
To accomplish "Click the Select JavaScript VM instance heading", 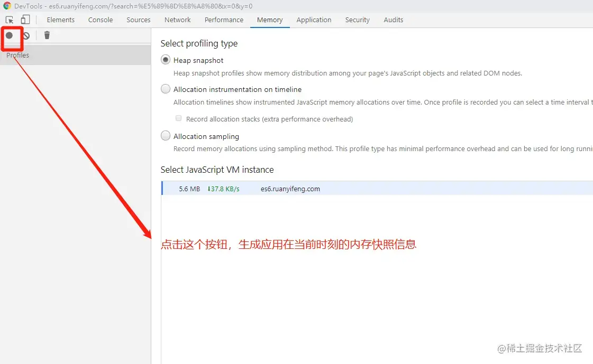I will click(x=217, y=170).
